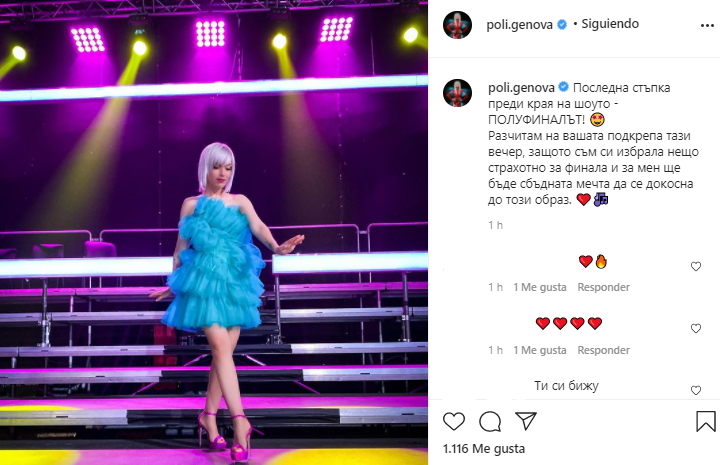Screen dimensions: 720x465
Task: Save the post with bookmark icon
Action: (x=706, y=421)
